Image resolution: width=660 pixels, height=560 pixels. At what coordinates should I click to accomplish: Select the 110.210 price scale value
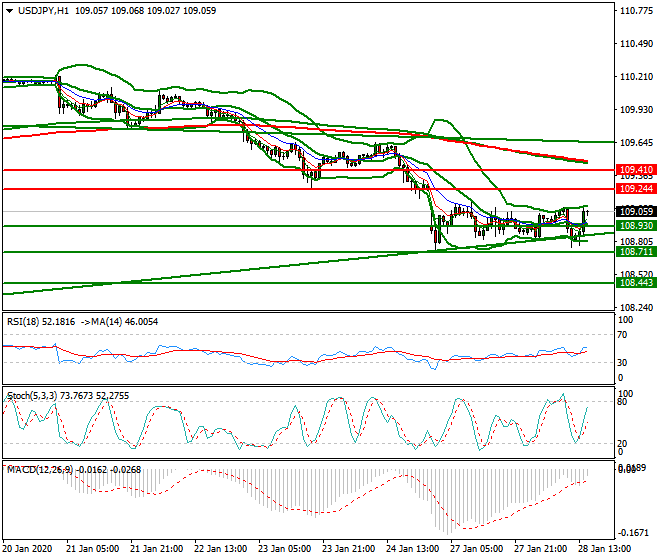pyautogui.click(x=636, y=77)
